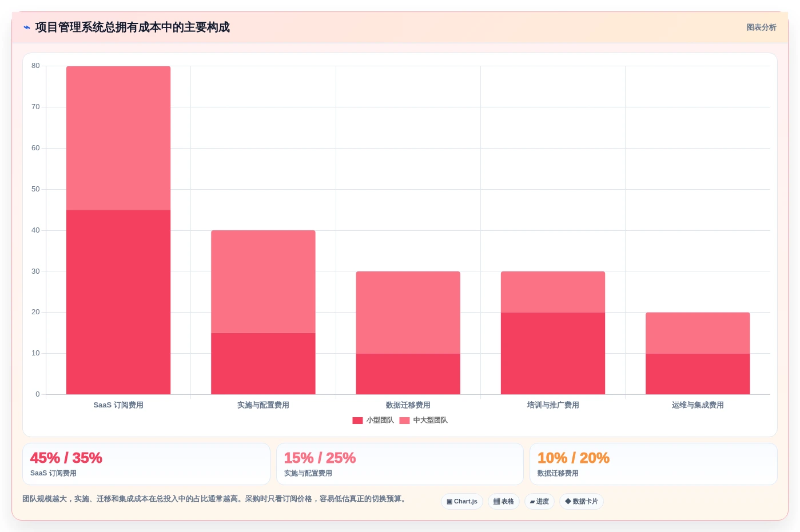
Task: Click the y-axis tick label 50
Action: click(35, 189)
